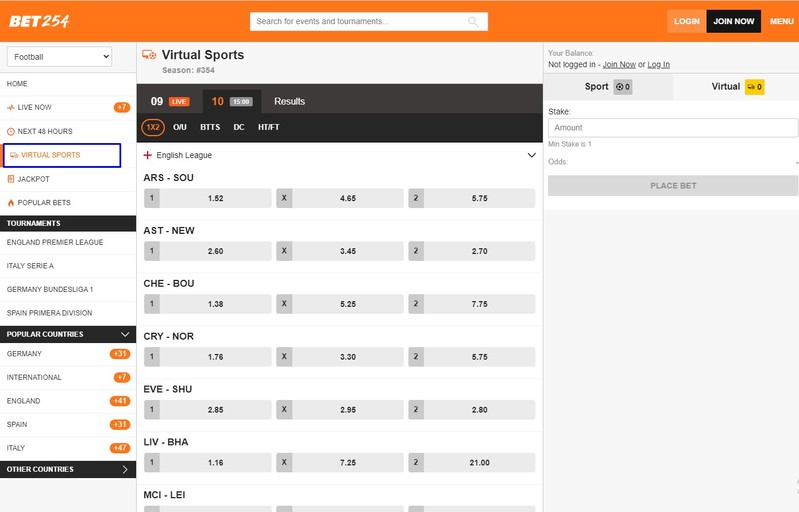799x512 pixels.
Task: Expand Other Countries
Action: tap(125, 469)
